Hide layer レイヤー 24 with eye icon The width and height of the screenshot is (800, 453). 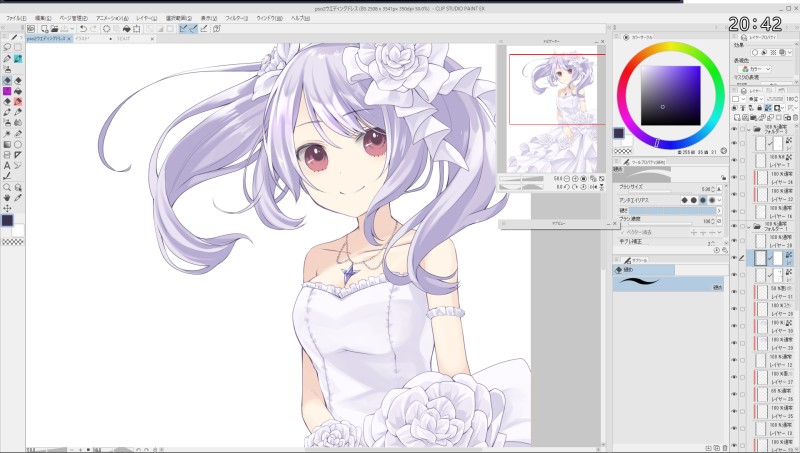coord(734,178)
